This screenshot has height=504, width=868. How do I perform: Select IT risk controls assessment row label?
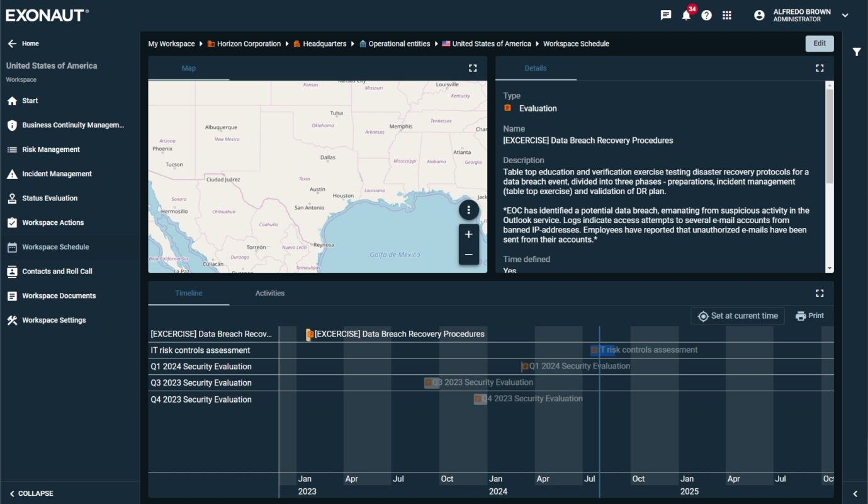[200, 350]
